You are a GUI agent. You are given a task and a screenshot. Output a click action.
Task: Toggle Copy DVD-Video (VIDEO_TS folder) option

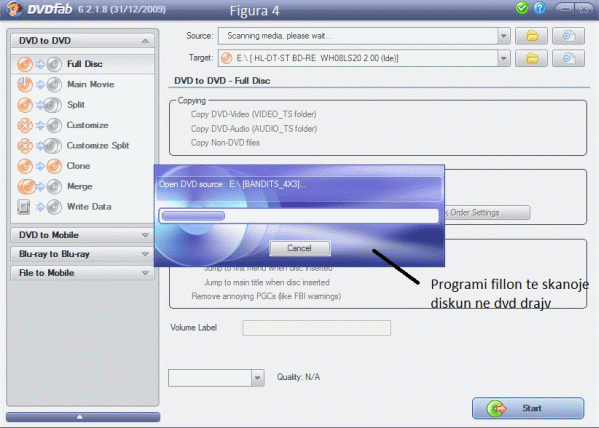(253, 114)
